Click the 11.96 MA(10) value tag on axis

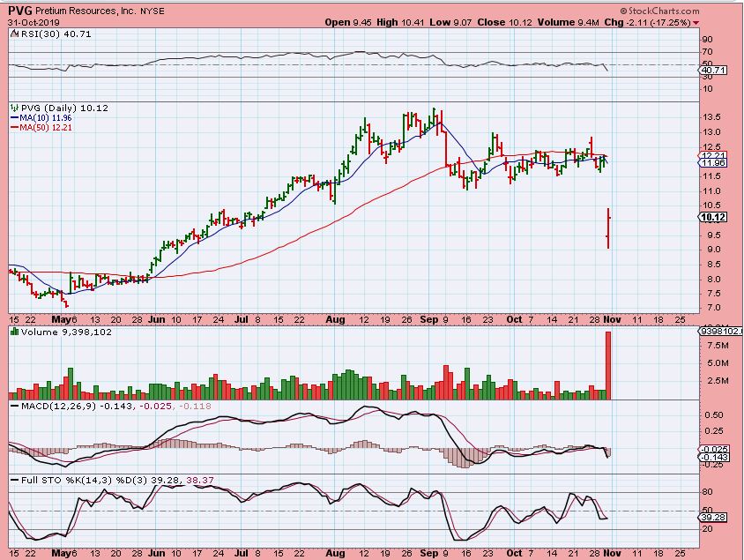712,163
